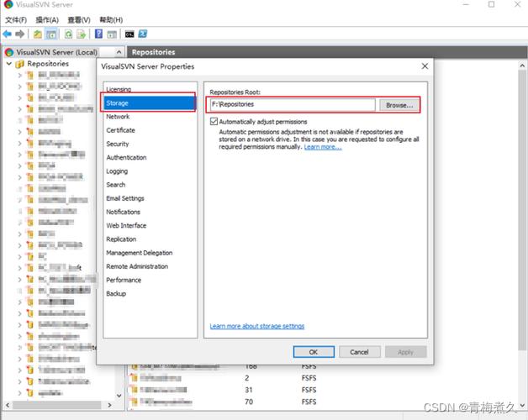This screenshot has width=528, height=420.
Task: Select the Repositories tree node label
Action: [x=48, y=64]
